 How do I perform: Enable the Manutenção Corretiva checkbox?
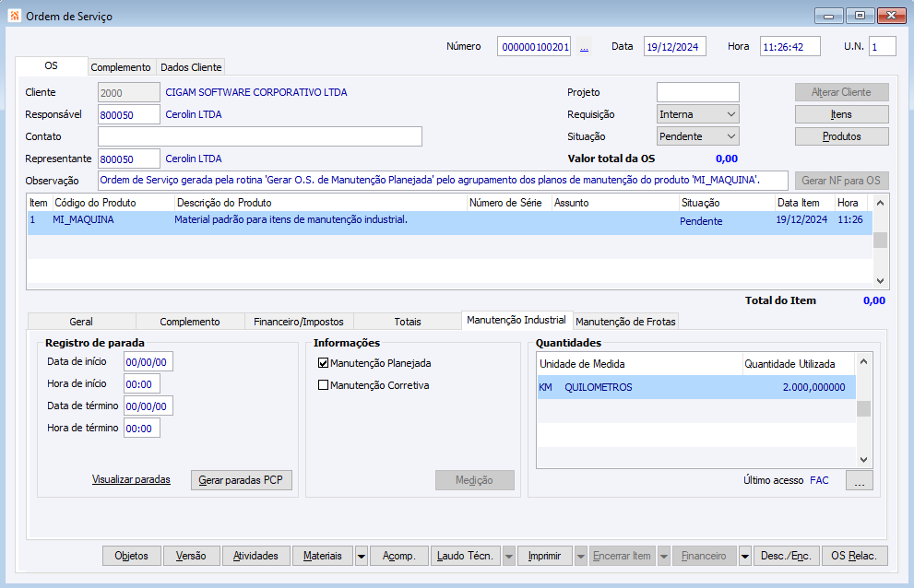pyautogui.click(x=324, y=385)
